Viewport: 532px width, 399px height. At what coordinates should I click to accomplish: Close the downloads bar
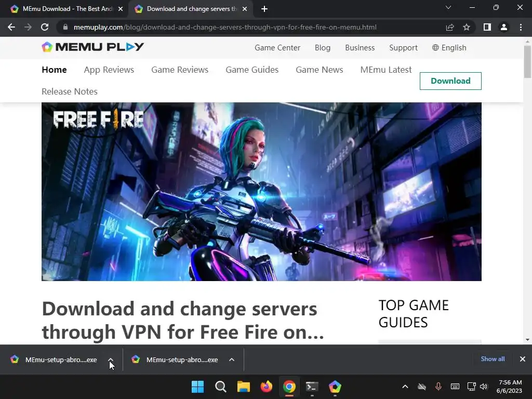(x=523, y=359)
